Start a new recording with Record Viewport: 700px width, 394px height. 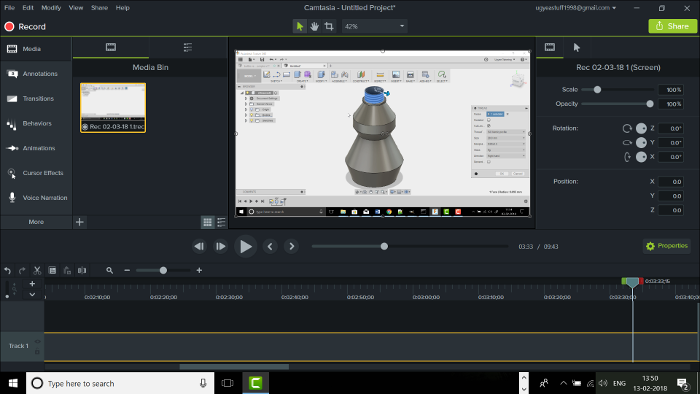pyautogui.click(x=25, y=27)
